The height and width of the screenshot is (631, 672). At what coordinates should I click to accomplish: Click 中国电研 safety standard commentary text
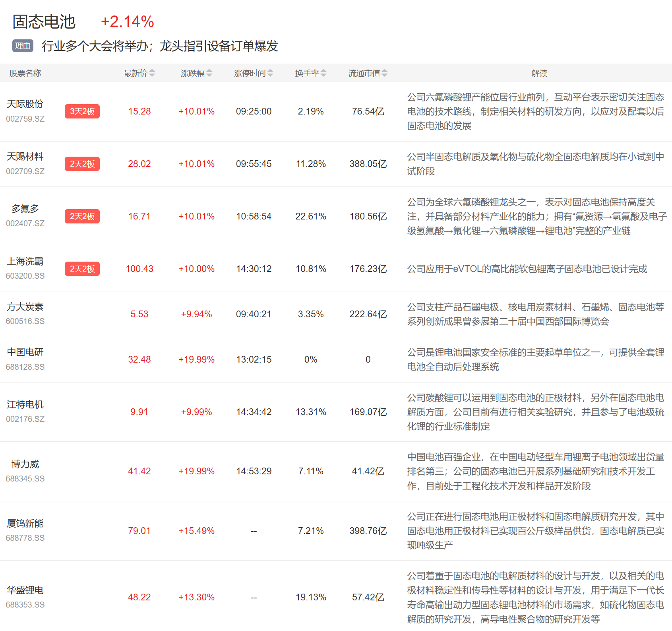point(535,359)
